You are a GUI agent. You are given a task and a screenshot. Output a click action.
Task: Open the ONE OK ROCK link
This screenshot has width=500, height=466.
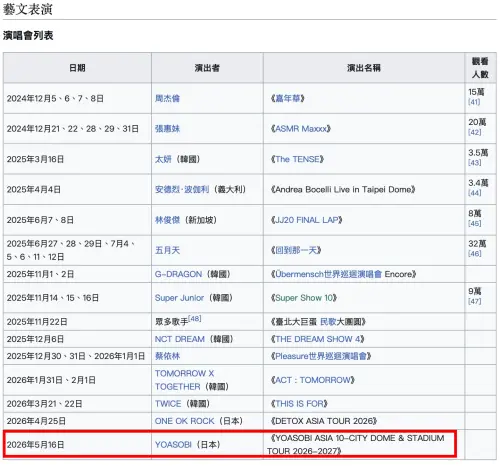184,421
